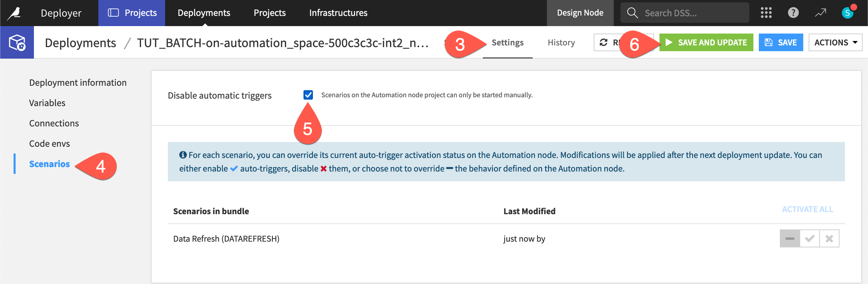
Task: Select Scenarios in sidebar
Action: click(x=50, y=164)
